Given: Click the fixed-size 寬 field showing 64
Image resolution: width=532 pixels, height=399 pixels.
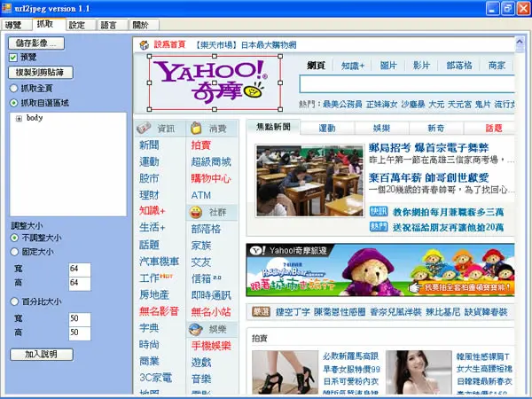Looking at the screenshot, I should [x=80, y=269].
